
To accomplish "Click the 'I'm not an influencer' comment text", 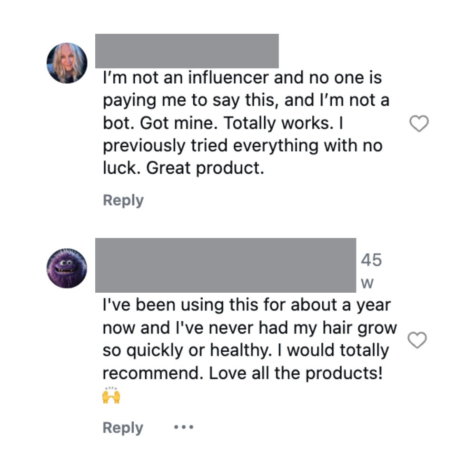I will click(x=242, y=78).
